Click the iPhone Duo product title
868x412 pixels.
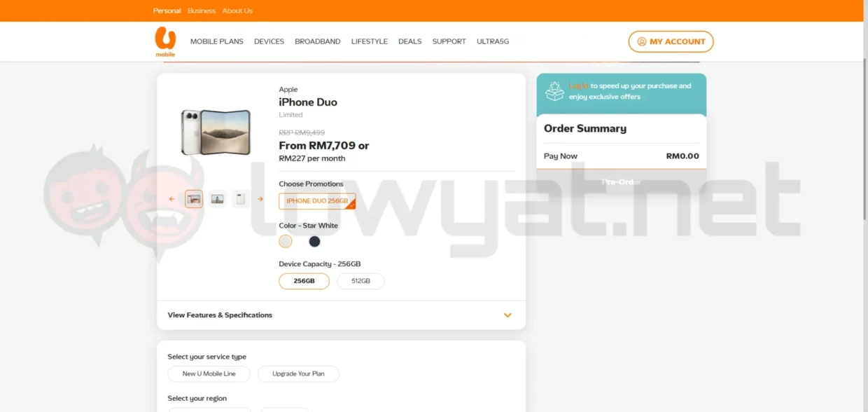click(308, 102)
